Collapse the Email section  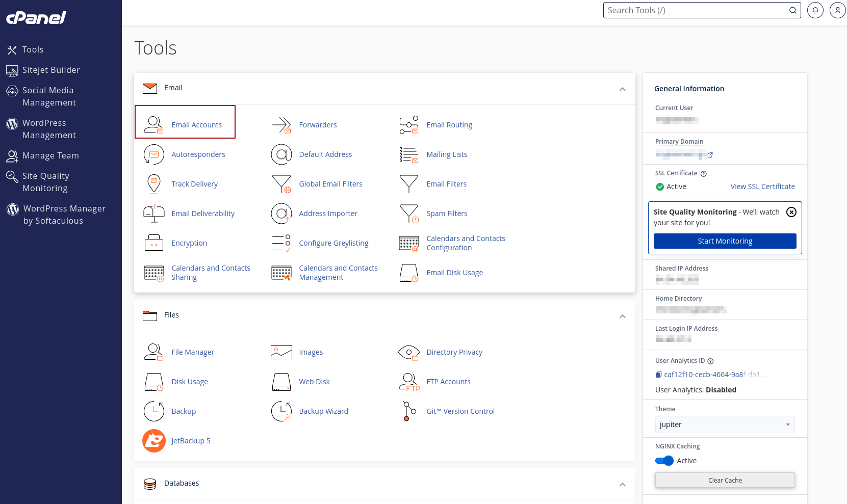[622, 89]
